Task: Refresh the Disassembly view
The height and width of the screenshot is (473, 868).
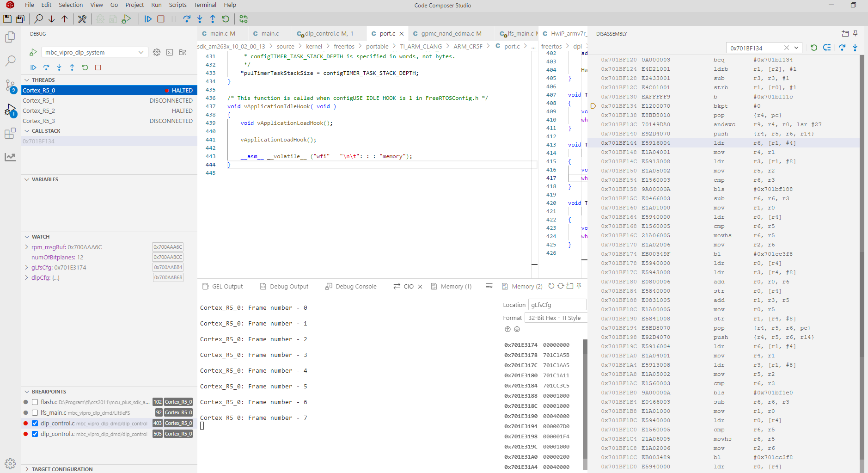Action: [814, 48]
